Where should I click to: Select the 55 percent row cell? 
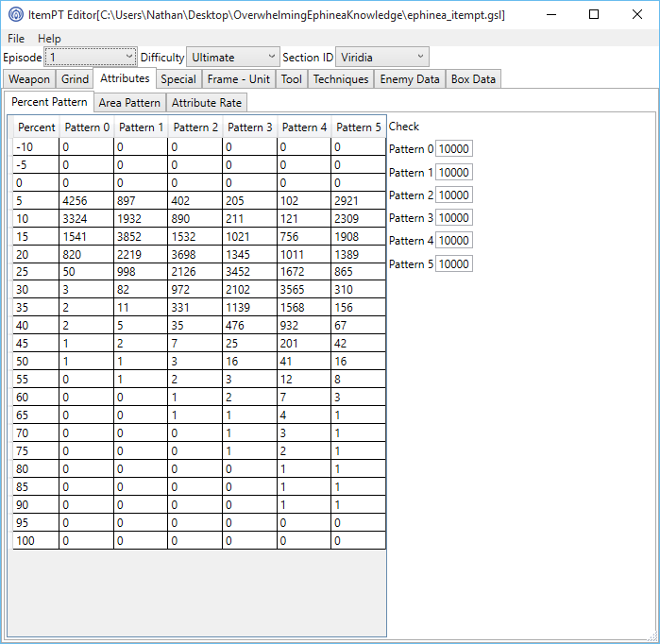point(36,380)
